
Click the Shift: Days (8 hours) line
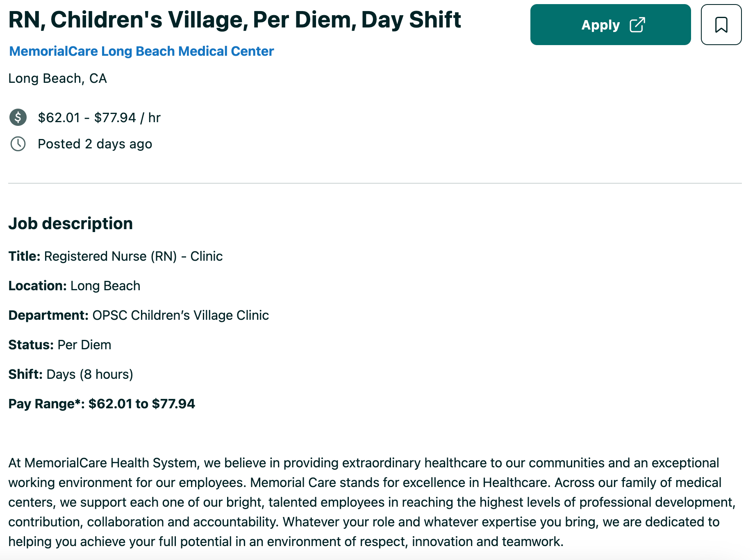71,374
